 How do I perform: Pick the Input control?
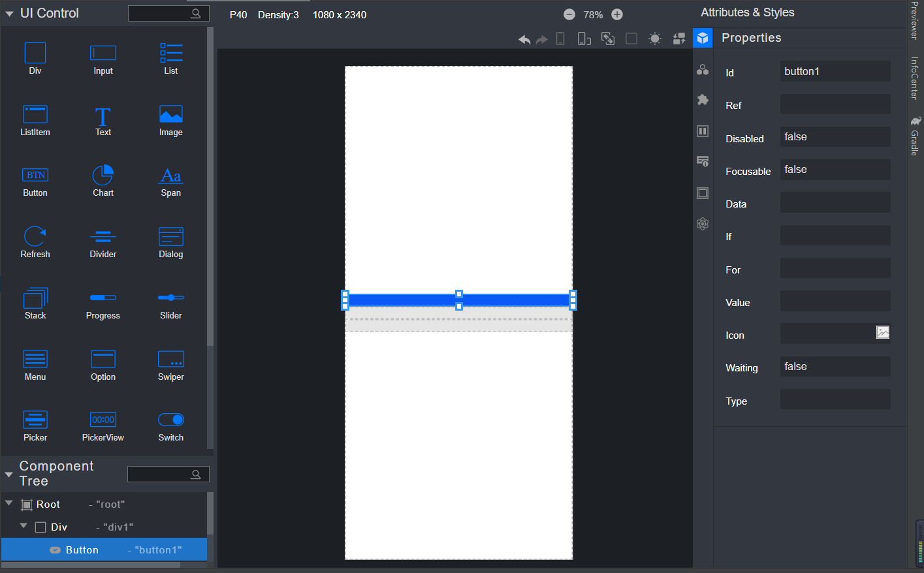click(103, 58)
